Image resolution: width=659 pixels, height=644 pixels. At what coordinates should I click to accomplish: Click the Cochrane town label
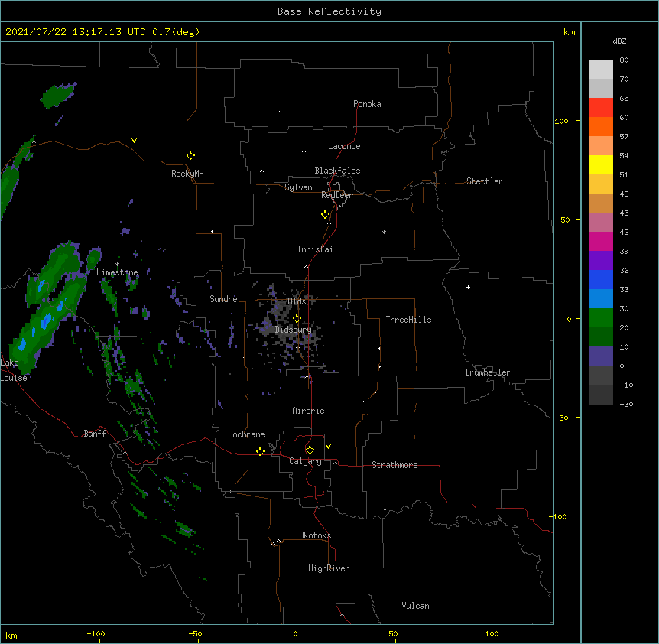(x=246, y=434)
